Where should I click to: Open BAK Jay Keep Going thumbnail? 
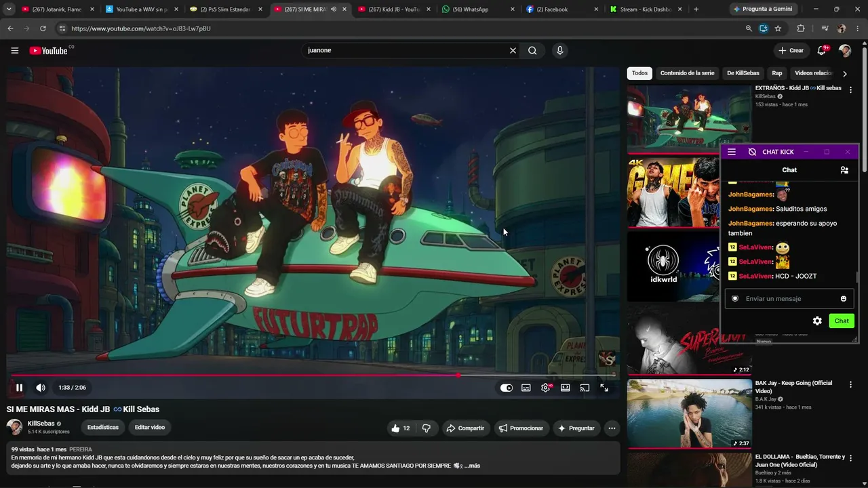click(x=689, y=413)
